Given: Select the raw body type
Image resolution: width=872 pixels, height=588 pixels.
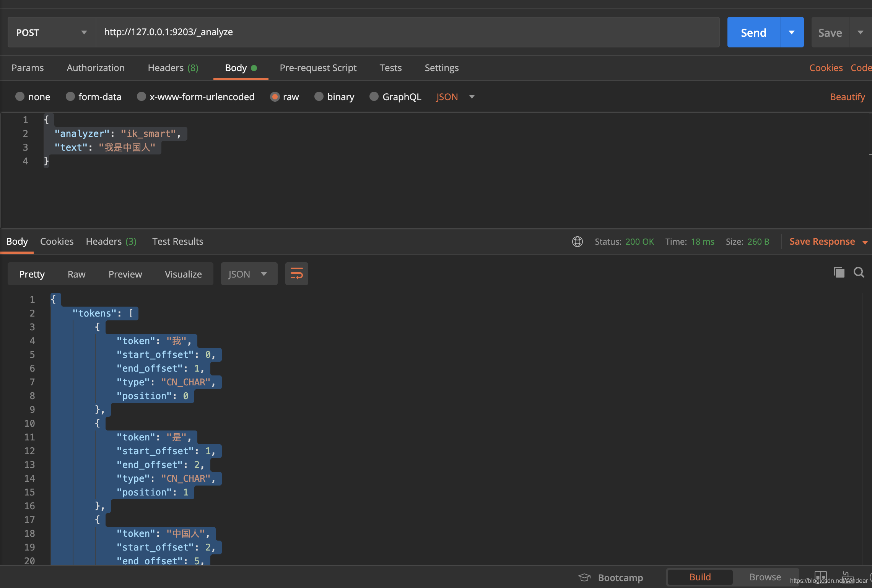Looking at the screenshot, I should click(x=275, y=97).
